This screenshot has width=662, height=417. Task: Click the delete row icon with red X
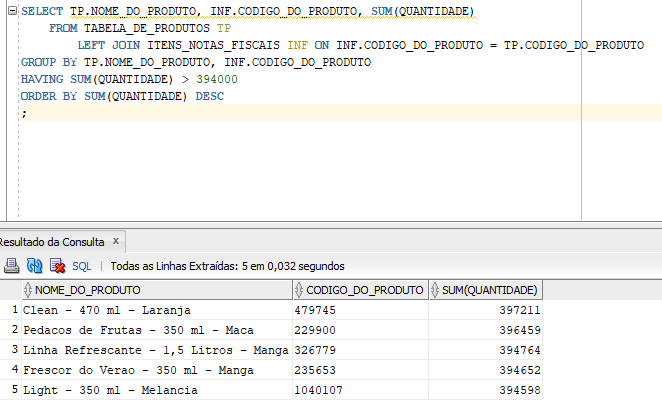(x=58, y=266)
